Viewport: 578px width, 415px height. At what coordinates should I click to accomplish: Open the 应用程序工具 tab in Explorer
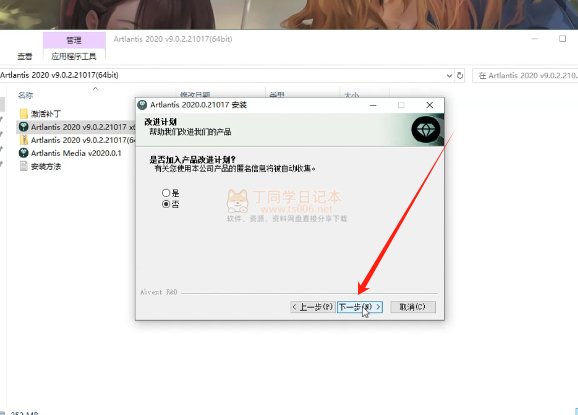pyautogui.click(x=74, y=56)
